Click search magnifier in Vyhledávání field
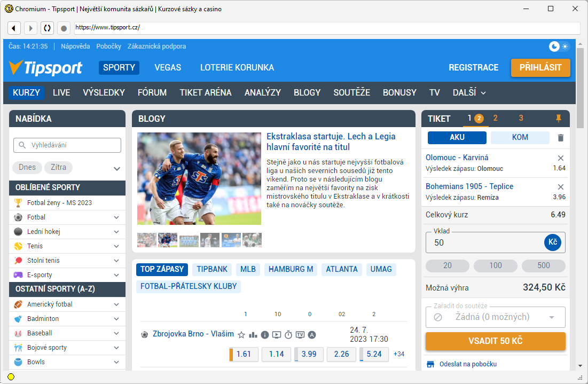The height and width of the screenshot is (384, 588). [x=22, y=145]
